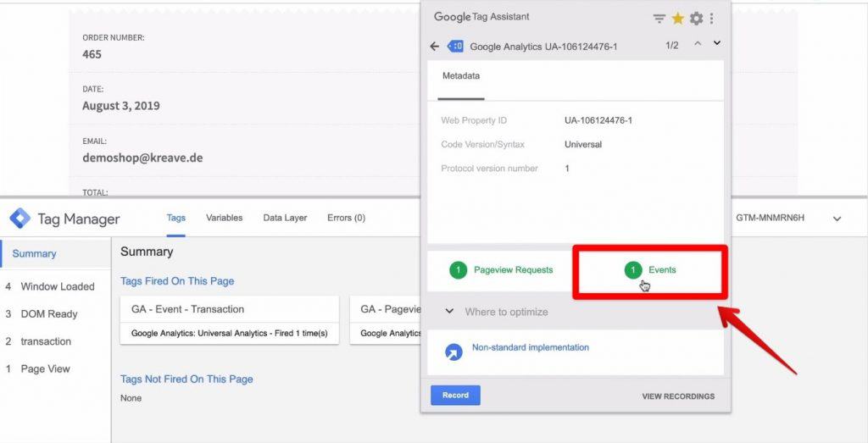The width and height of the screenshot is (868, 443).
Task: Click the yellow star icon
Action: pos(677,19)
